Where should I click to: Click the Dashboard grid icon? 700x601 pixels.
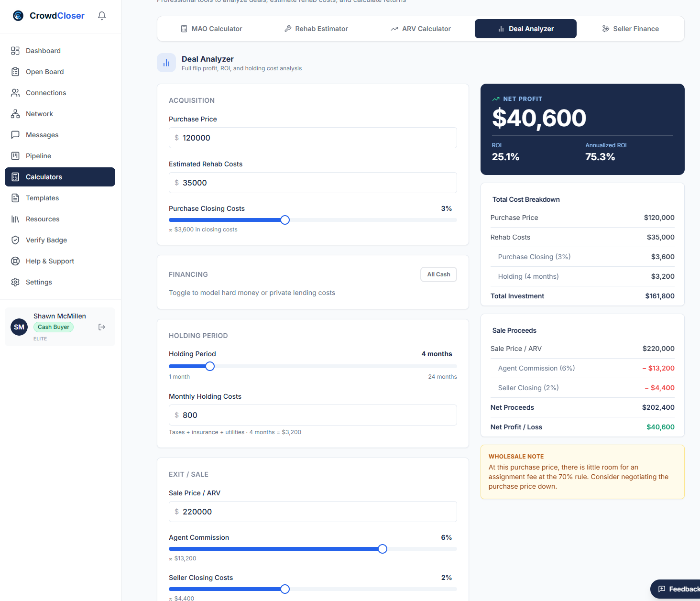coord(15,51)
